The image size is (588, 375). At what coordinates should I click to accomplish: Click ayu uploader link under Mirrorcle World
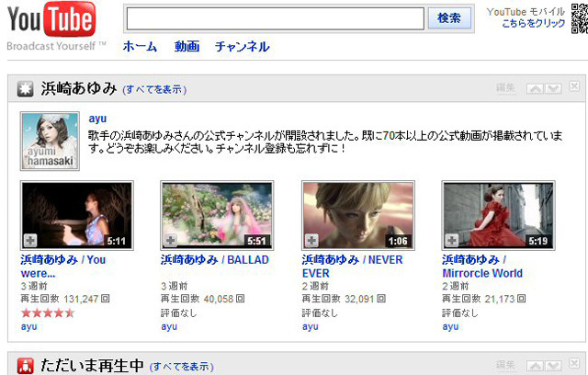coord(450,326)
